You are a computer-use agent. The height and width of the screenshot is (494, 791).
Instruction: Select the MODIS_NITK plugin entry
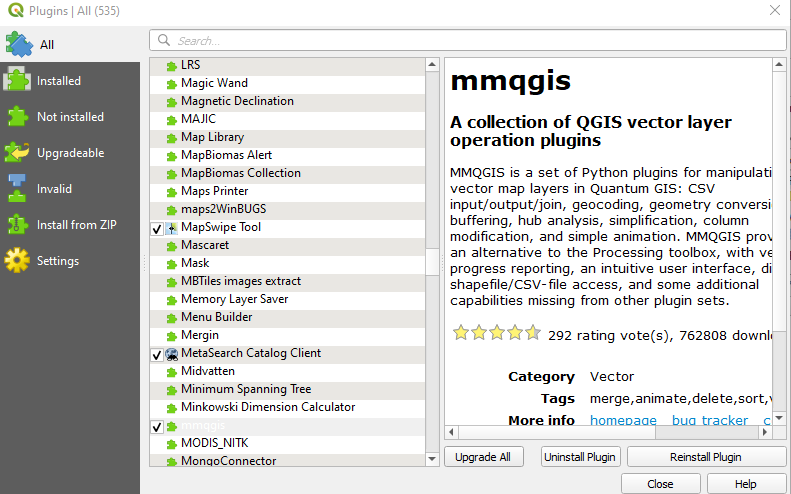point(288,443)
